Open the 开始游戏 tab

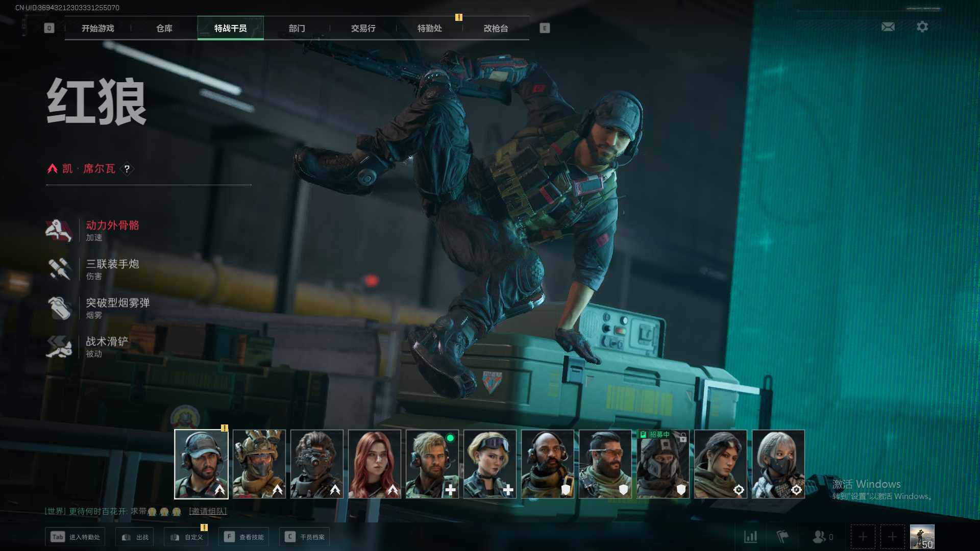click(98, 29)
